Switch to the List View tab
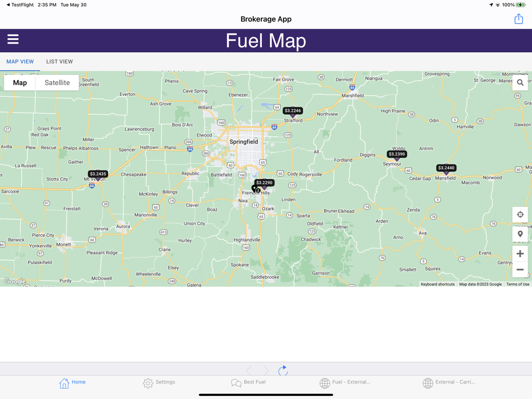 (x=60, y=61)
